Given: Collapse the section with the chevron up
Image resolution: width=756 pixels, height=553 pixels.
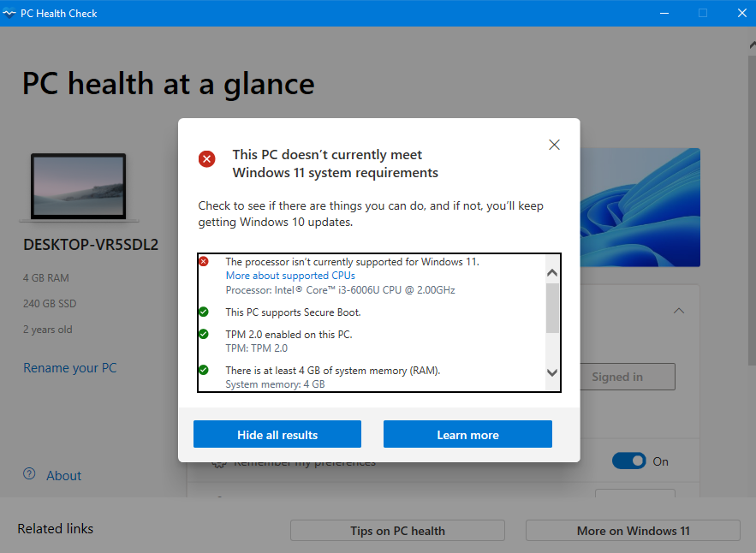Looking at the screenshot, I should [678, 311].
